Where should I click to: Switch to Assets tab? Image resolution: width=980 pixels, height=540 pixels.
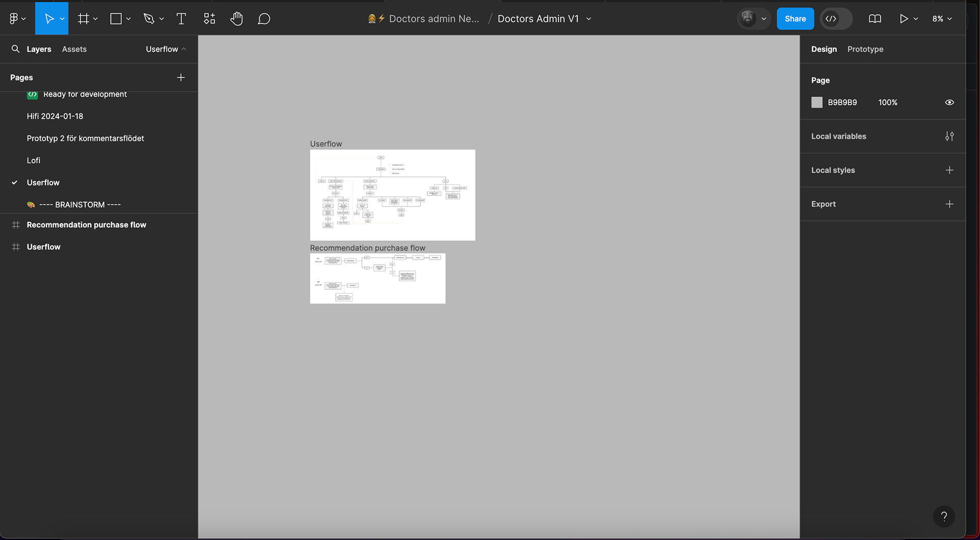click(74, 49)
